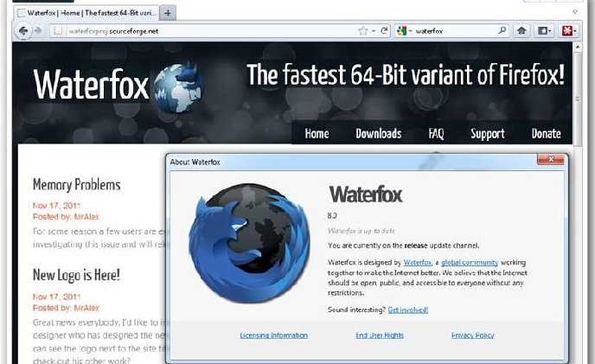Click the forward arrow navigation button

pyautogui.click(x=38, y=31)
